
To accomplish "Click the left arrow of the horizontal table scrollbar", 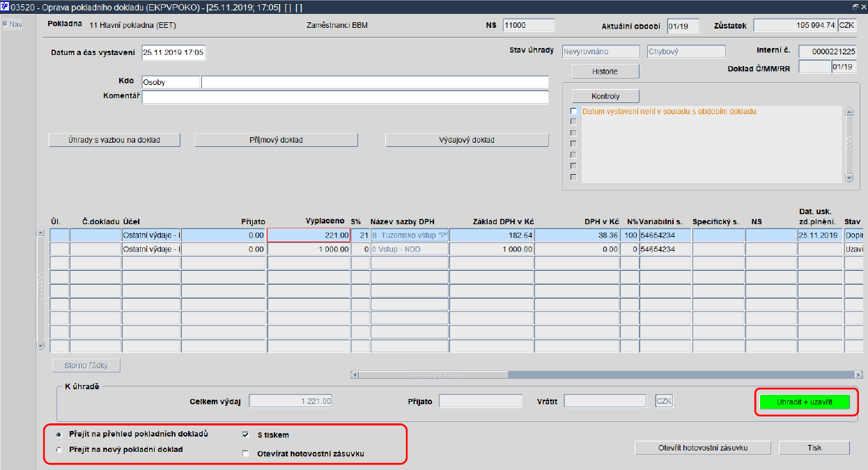I will [355, 375].
